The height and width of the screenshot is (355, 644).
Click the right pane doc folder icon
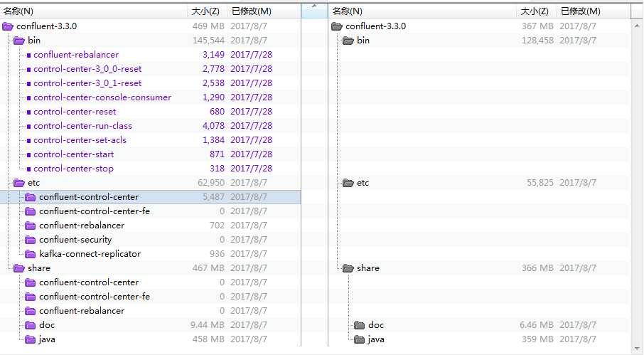click(x=360, y=325)
